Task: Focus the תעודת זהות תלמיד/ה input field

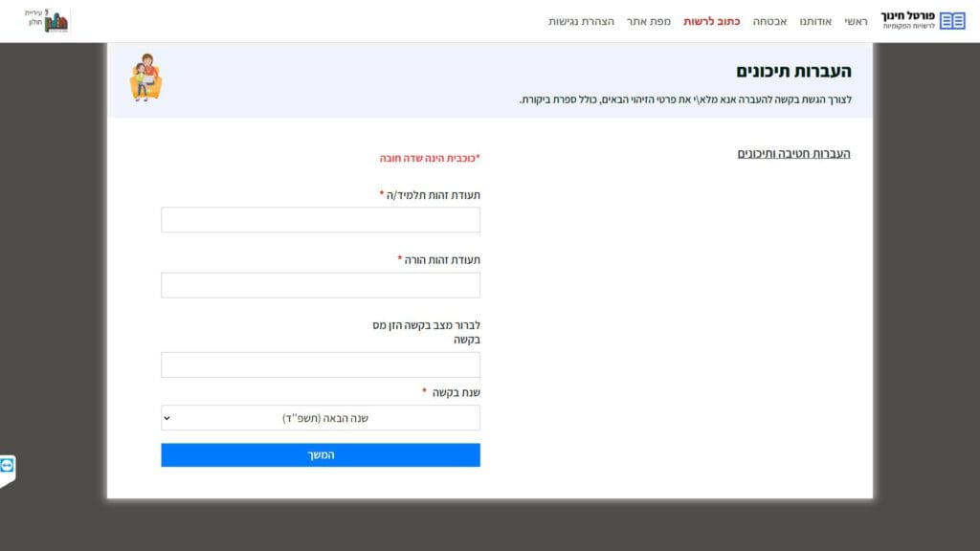Action: click(x=321, y=220)
